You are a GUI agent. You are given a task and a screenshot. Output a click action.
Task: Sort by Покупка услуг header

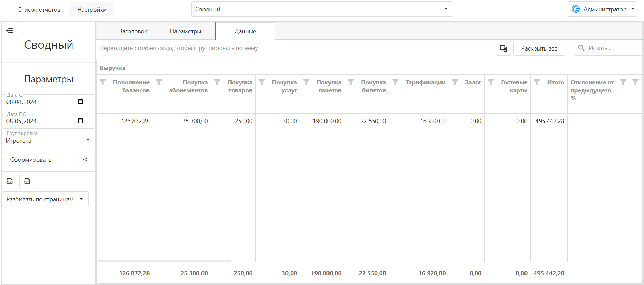pos(284,86)
